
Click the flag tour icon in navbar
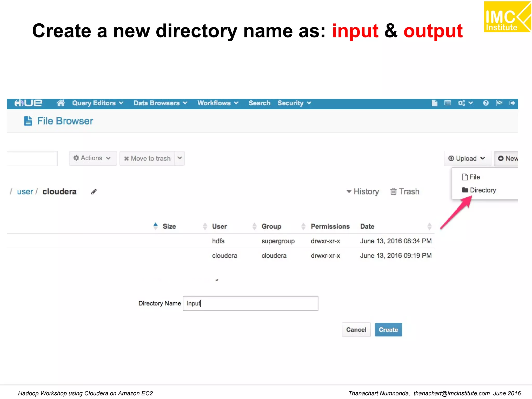pos(499,103)
